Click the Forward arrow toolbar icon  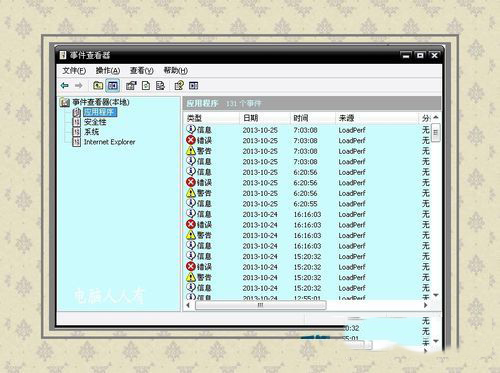(79, 86)
